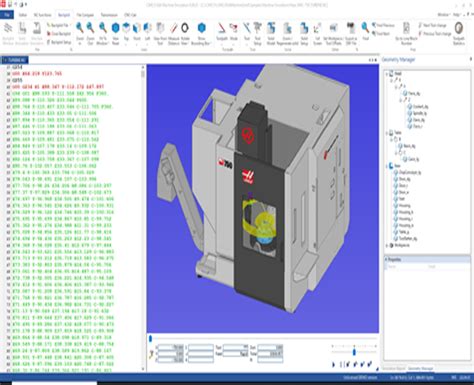
Task: Toggle Show Bounding Box
Action: tap(201, 33)
